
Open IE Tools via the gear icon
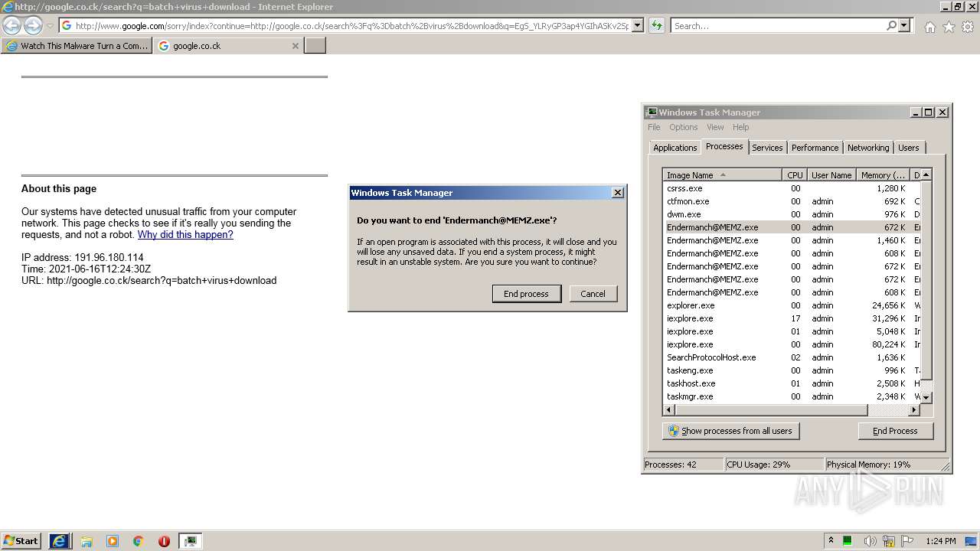[x=967, y=27]
